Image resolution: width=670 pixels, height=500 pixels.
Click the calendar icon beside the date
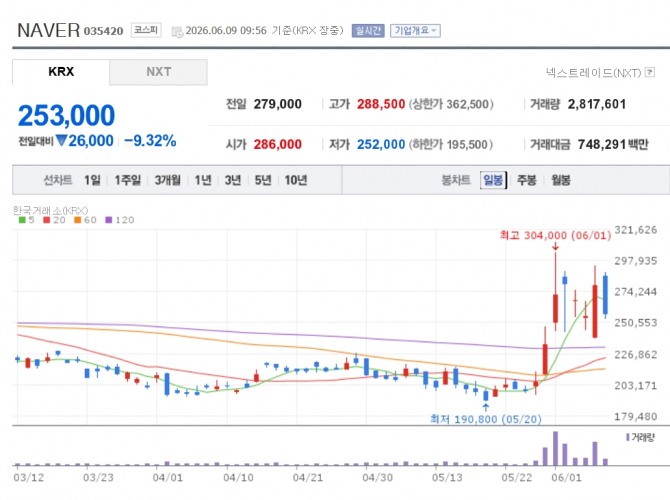(x=176, y=32)
